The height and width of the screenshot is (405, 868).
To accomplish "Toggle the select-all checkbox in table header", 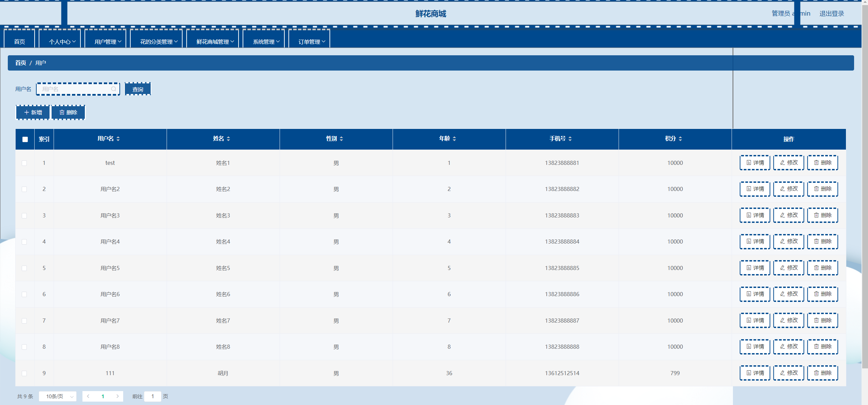I will [25, 139].
